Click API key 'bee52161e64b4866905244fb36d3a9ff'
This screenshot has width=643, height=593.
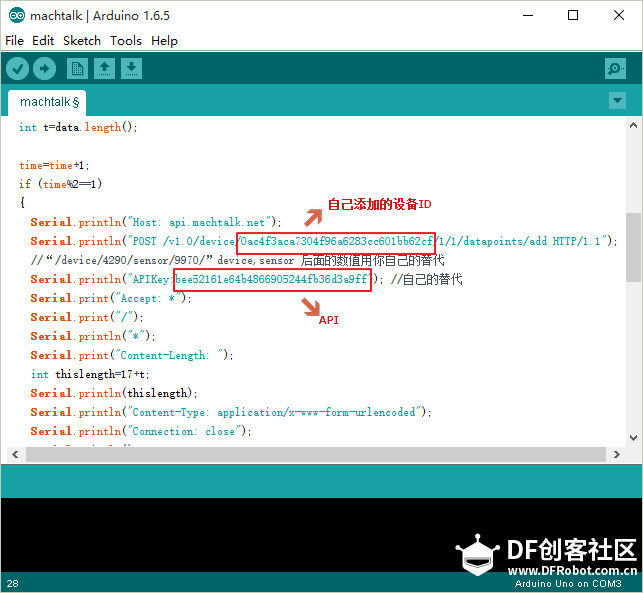(x=272, y=280)
